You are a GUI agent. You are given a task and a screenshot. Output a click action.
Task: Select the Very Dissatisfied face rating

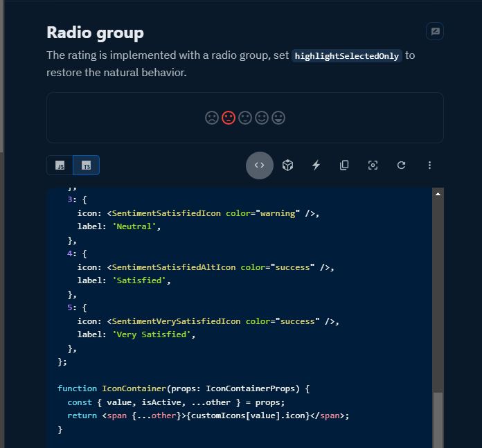tap(212, 118)
